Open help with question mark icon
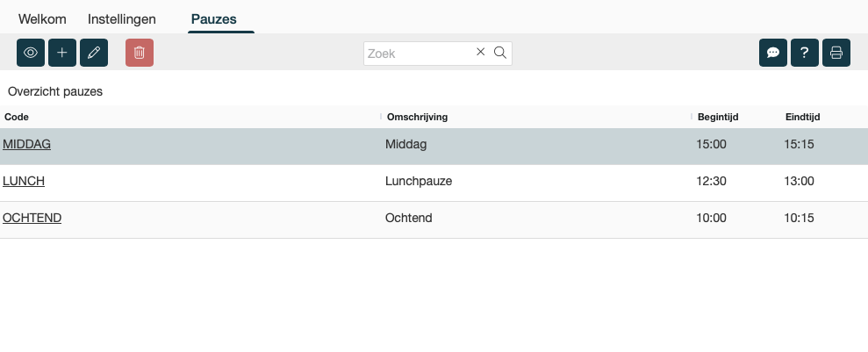The width and height of the screenshot is (868, 352). 805,53
